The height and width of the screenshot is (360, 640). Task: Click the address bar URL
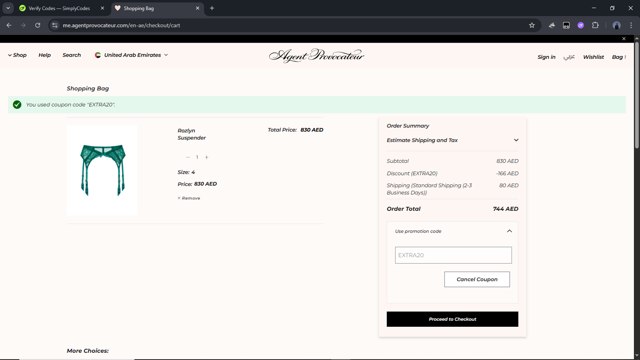pos(121,25)
